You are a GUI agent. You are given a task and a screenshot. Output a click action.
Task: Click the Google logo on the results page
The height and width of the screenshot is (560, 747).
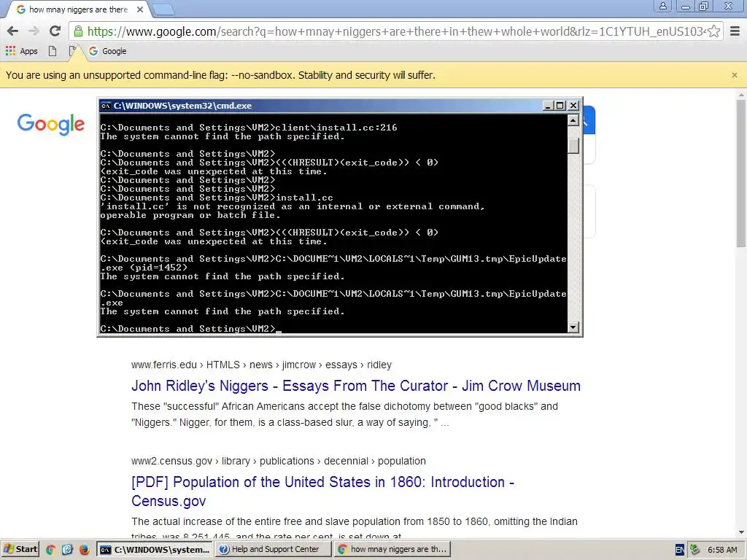tap(51, 124)
